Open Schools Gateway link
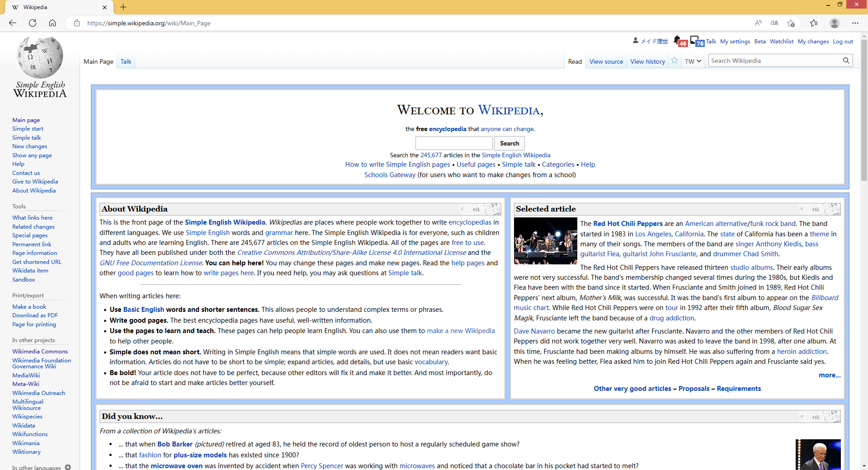Screen dimensions: 868x470 pos(390,175)
